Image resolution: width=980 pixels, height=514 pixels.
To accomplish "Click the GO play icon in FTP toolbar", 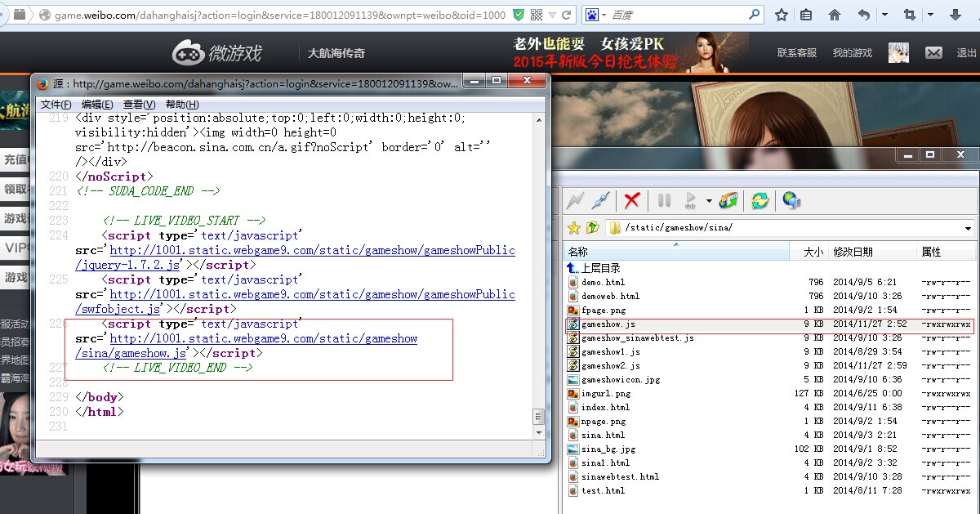I will pos(691,200).
